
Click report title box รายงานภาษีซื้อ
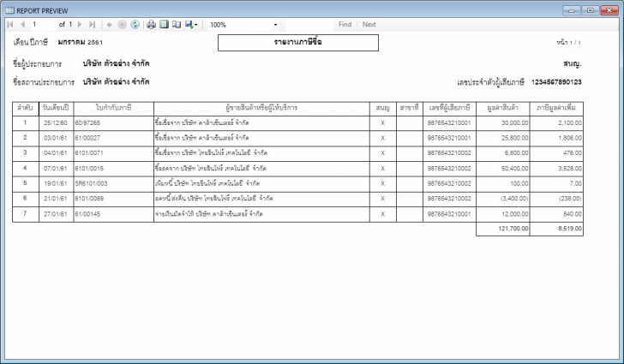click(298, 43)
